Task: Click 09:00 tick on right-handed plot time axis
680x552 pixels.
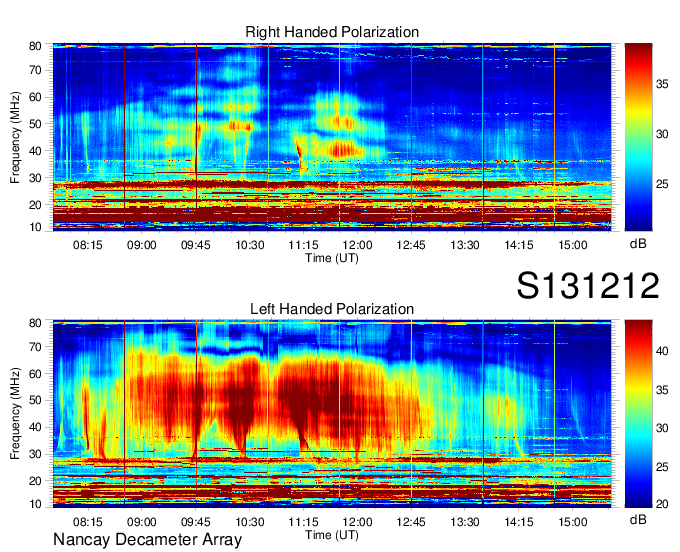Action: tap(141, 245)
